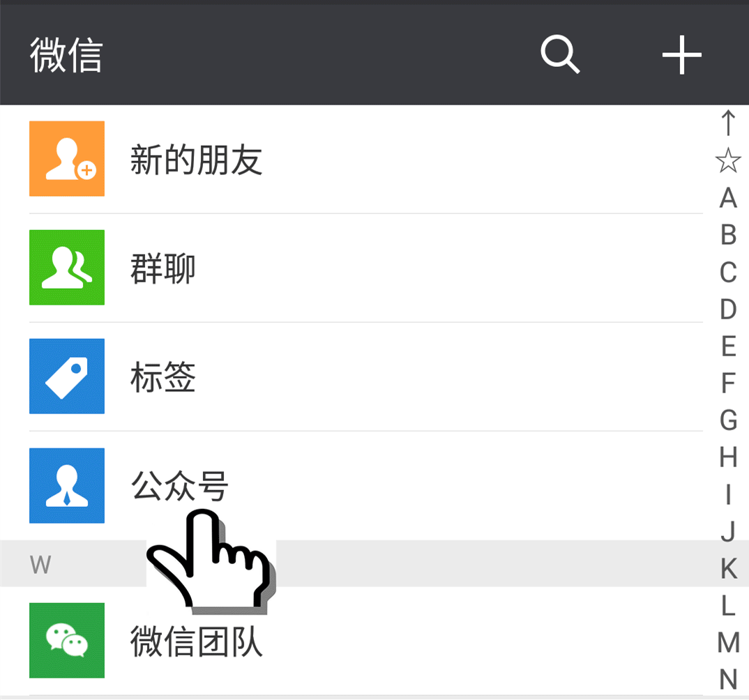749x700 pixels.
Task: Jump to top with the up arrow index
Action: [x=728, y=123]
